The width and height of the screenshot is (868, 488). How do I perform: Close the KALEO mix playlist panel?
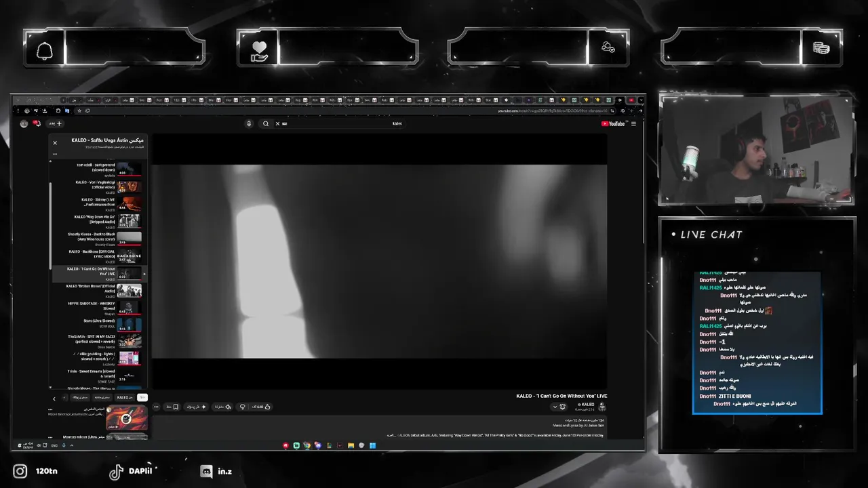[x=55, y=143]
